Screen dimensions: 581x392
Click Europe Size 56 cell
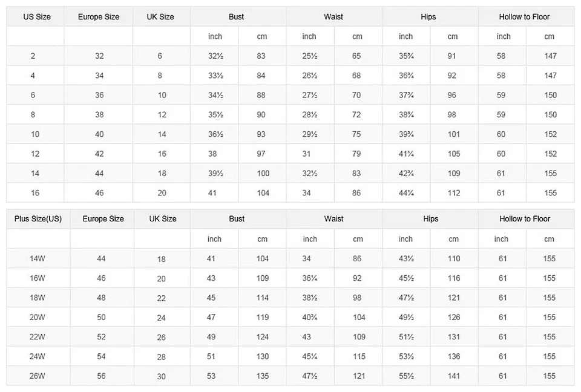[x=101, y=376]
